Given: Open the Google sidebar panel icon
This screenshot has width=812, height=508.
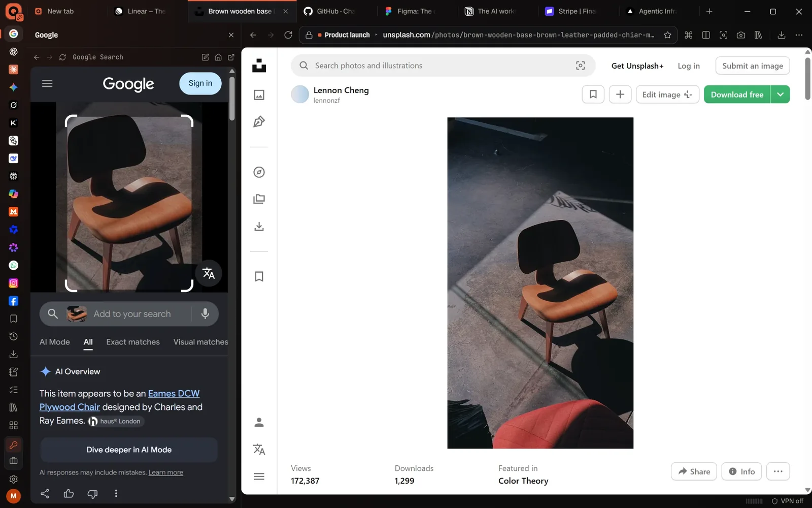Looking at the screenshot, I should tap(14, 34).
